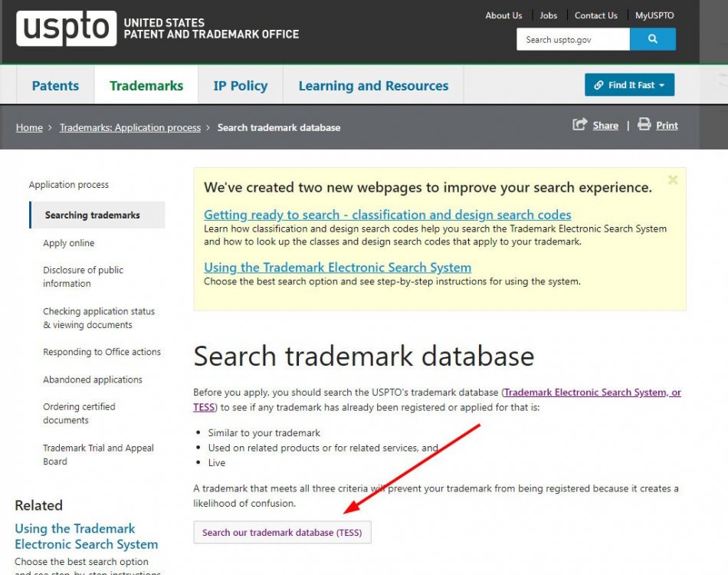This screenshot has width=728, height=575.
Task: Select Apply online sidebar item
Action: (x=69, y=243)
